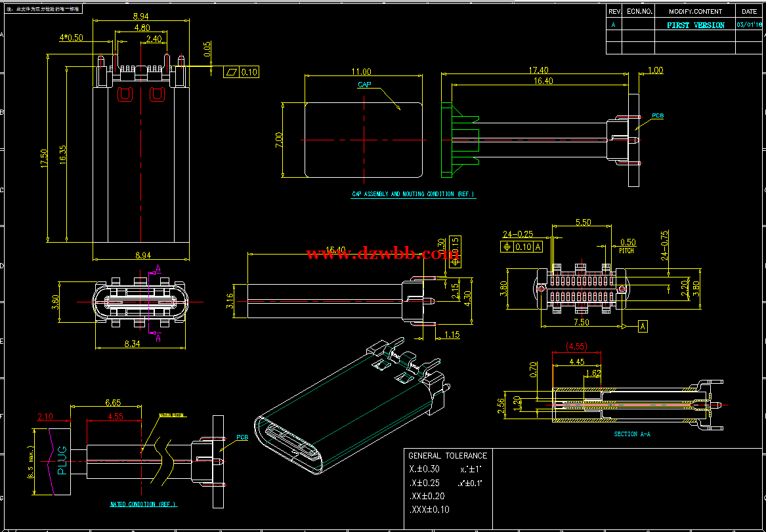Select the 0.70 vertical dimension
This screenshot has width=766, height=532.
point(532,369)
